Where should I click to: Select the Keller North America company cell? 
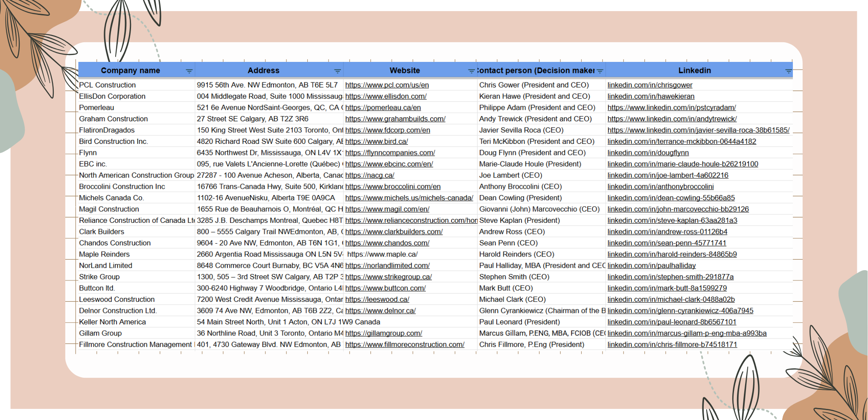tap(136, 322)
